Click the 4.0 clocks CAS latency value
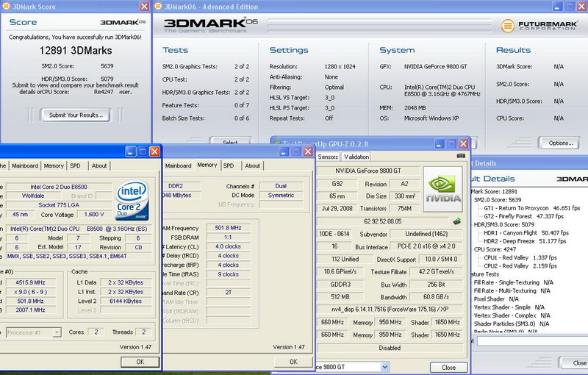This screenshot has width=588, height=375. [x=228, y=246]
